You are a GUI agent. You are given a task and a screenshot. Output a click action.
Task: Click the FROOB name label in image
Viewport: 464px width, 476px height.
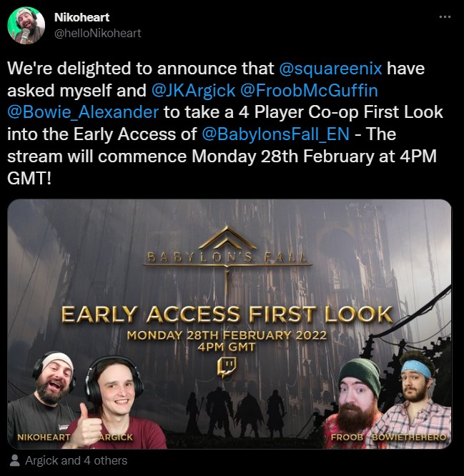pos(347,437)
